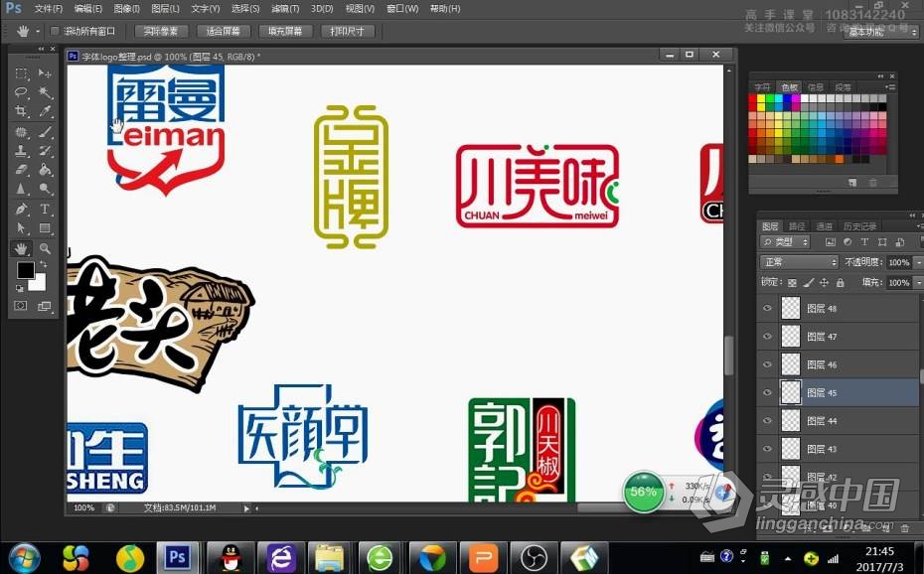This screenshot has width=924, height=574.
Task: Hide layer 图层 46
Action: pos(767,364)
